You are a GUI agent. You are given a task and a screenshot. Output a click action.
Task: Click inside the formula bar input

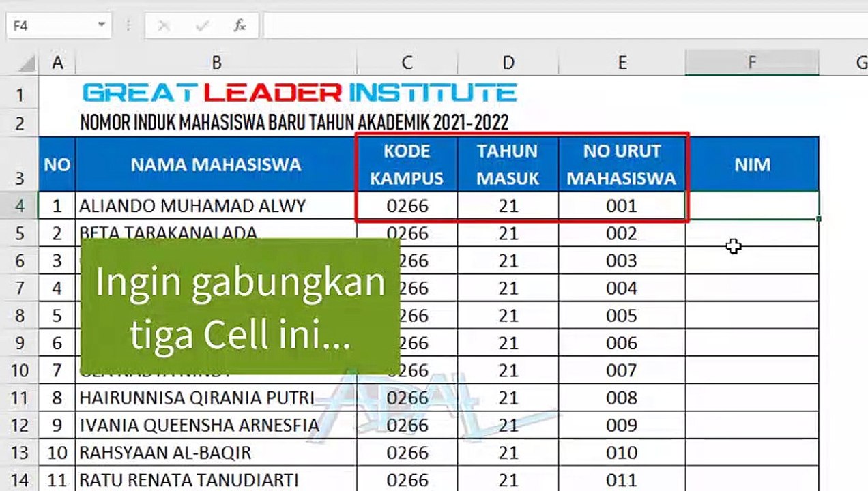pyautogui.click(x=565, y=26)
